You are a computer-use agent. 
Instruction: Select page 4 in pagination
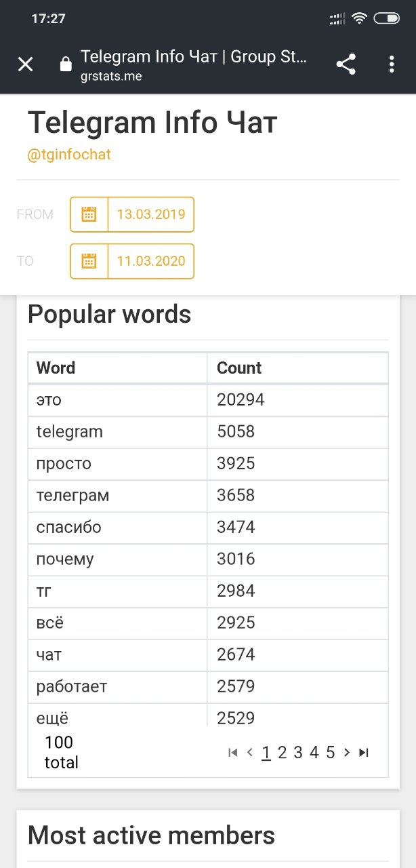click(x=314, y=753)
